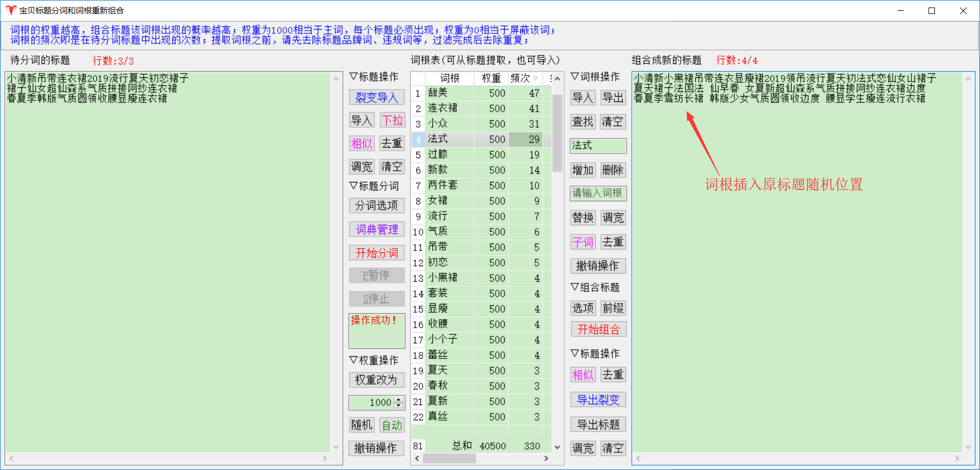Increase weight value with spinner up arrow
This screenshot has width=980, height=470.
click(399, 400)
